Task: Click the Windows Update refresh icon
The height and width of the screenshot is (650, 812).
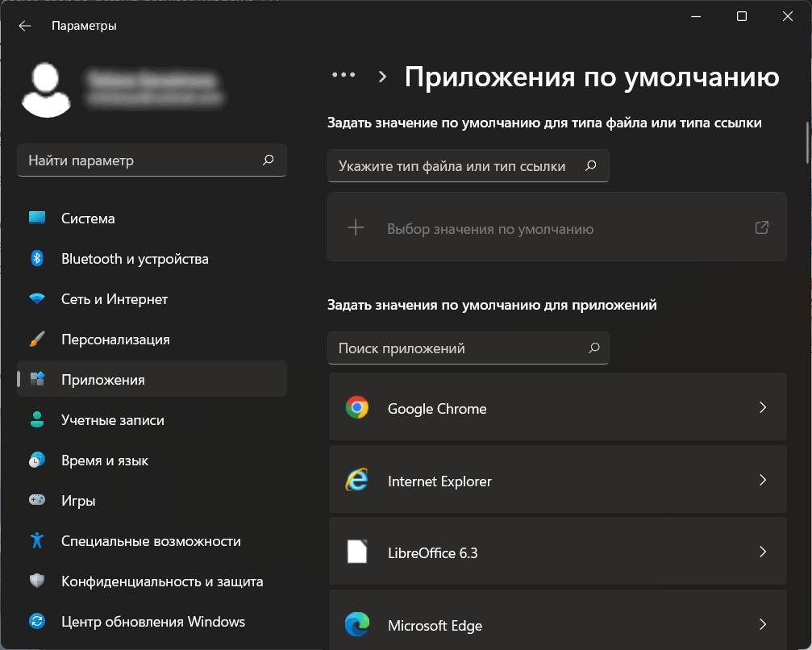Action: click(37, 621)
